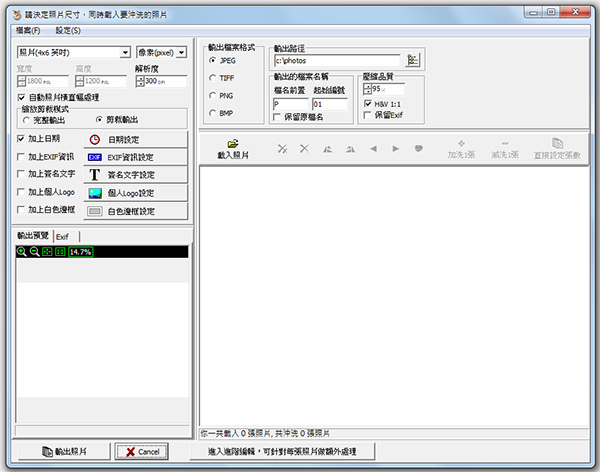Click the width 1800 spinner
The width and height of the screenshot is (600, 472).
(x=21, y=81)
